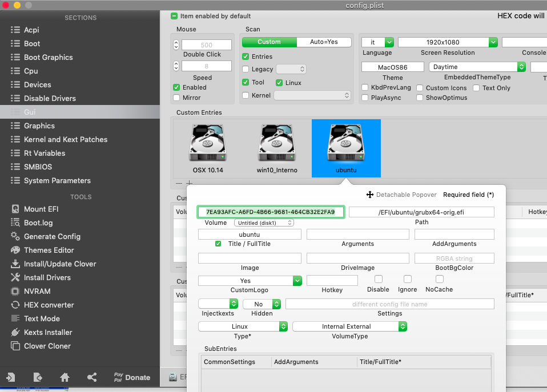Select the Custom scan mode button

(270, 42)
